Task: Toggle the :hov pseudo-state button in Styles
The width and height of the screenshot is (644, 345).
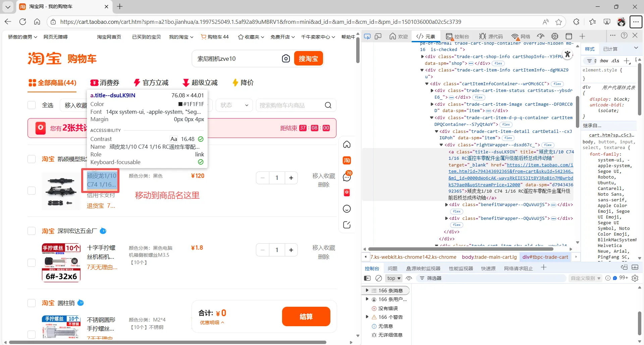Action: point(604,61)
